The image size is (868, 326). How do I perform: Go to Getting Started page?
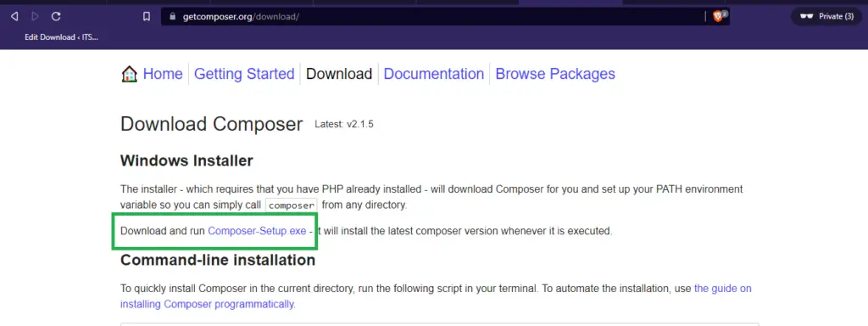[244, 74]
